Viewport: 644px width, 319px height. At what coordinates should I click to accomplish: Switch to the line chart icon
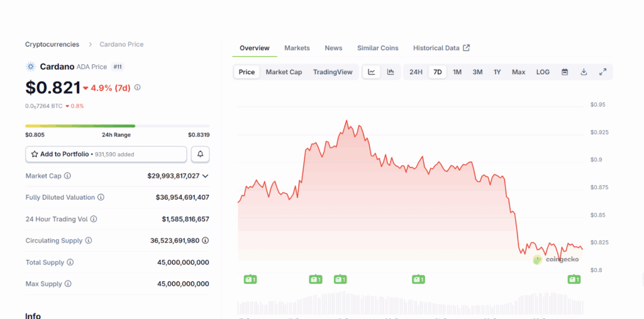tap(372, 72)
